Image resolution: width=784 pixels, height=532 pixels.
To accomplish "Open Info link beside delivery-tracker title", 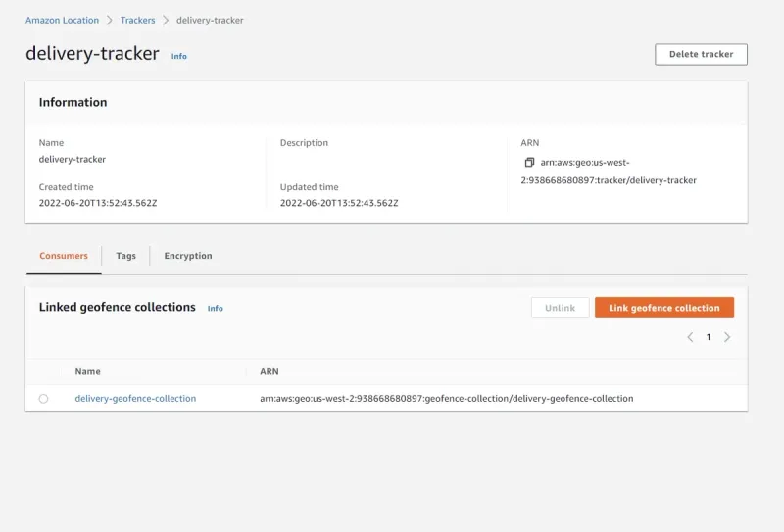I will click(x=179, y=56).
